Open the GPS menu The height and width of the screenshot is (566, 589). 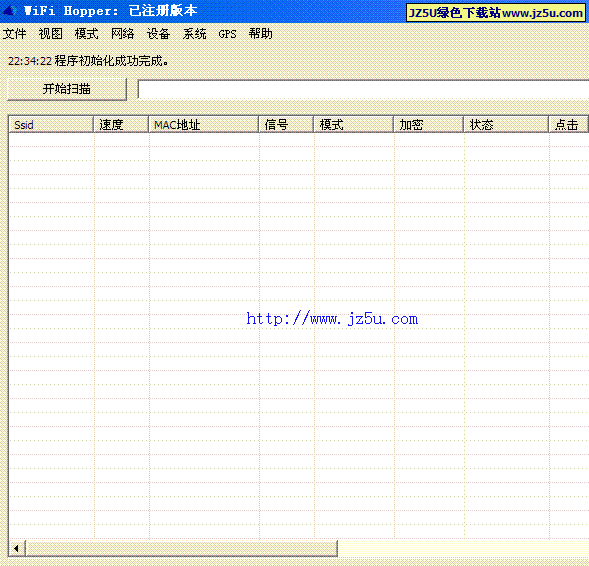[227, 34]
